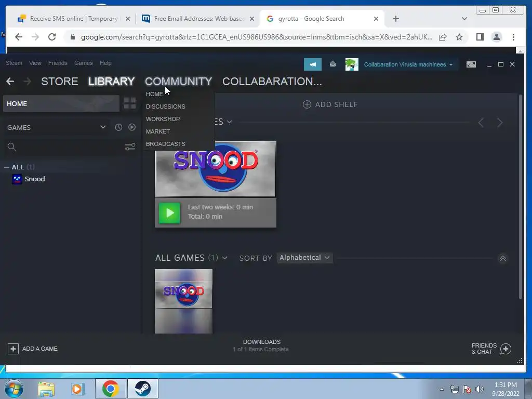
Task: Reload the Chrome page
Action: (52, 37)
